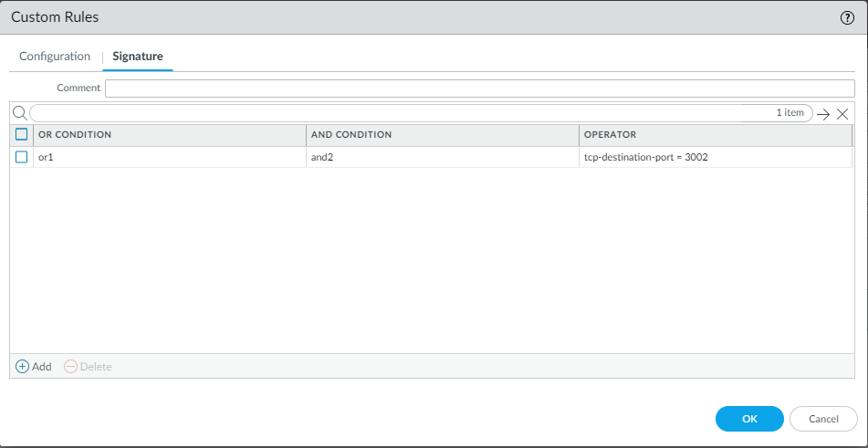Cancel the Custom Rules dialog
The width and height of the screenshot is (868, 448).
[823, 419]
